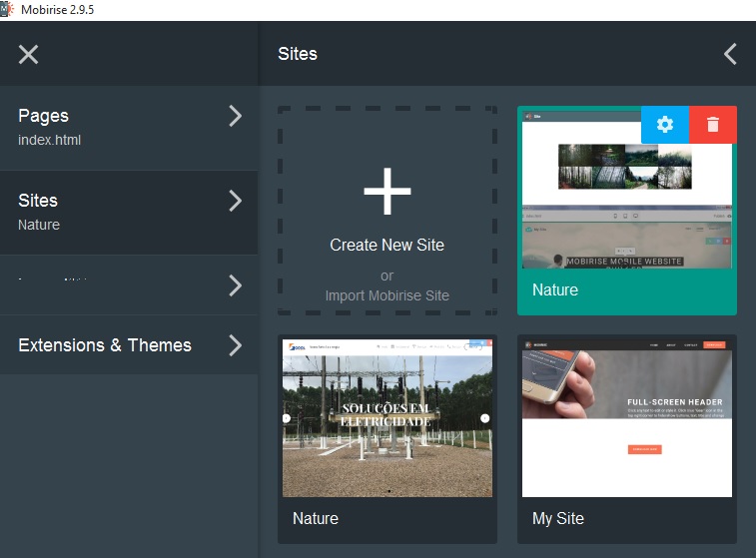Image resolution: width=756 pixels, height=558 pixels.
Task: Click the My Site label
Action: (557, 519)
